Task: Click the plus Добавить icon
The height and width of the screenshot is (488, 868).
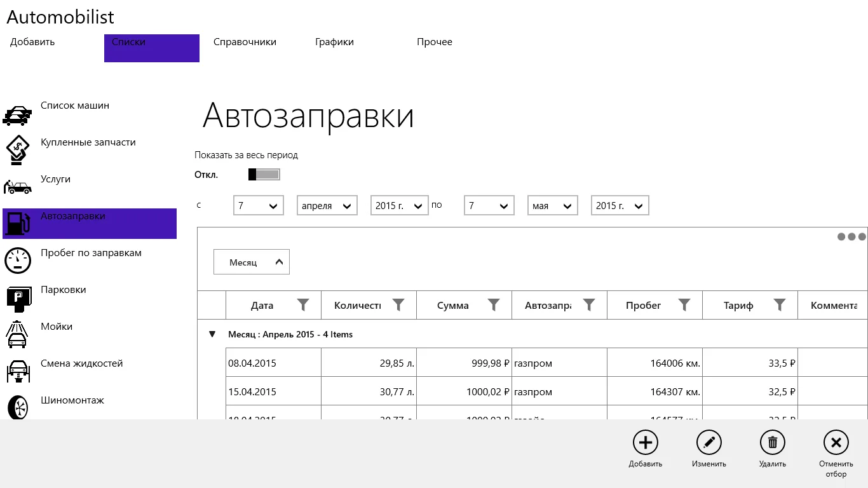Action: (x=646, y=443)
